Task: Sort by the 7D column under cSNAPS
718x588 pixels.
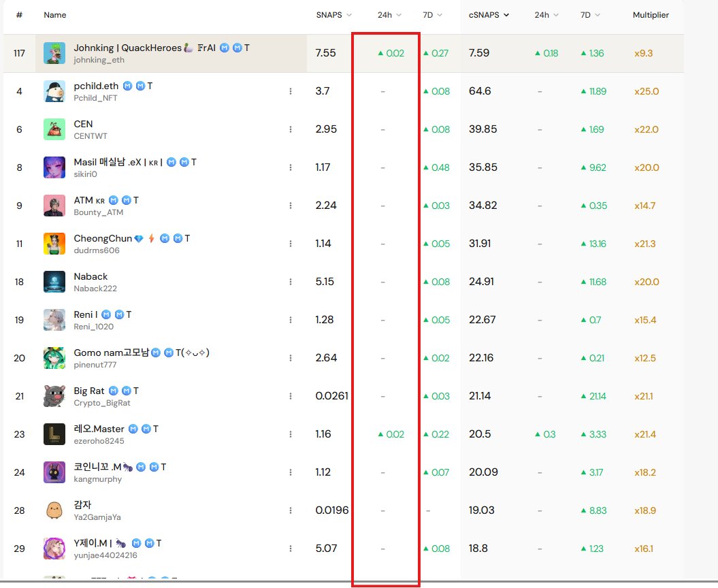Action: coord(590,15)
